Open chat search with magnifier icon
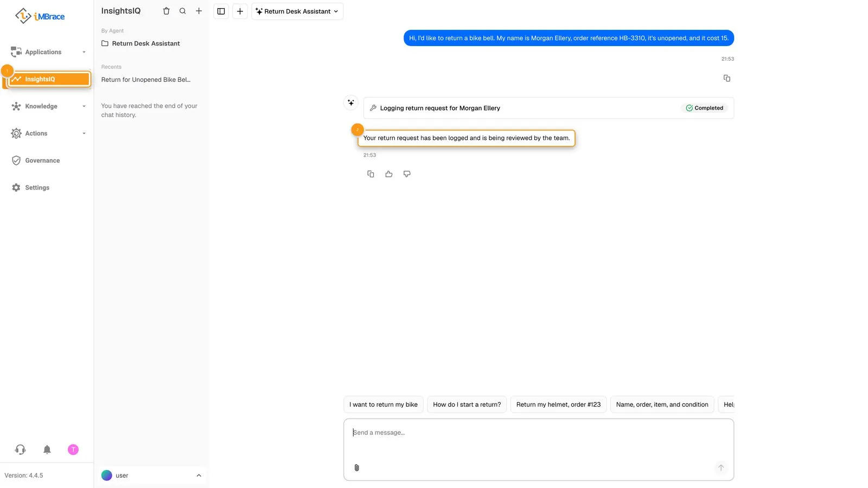The height and width of the screenshot is (488, 868). pos(183,11)
